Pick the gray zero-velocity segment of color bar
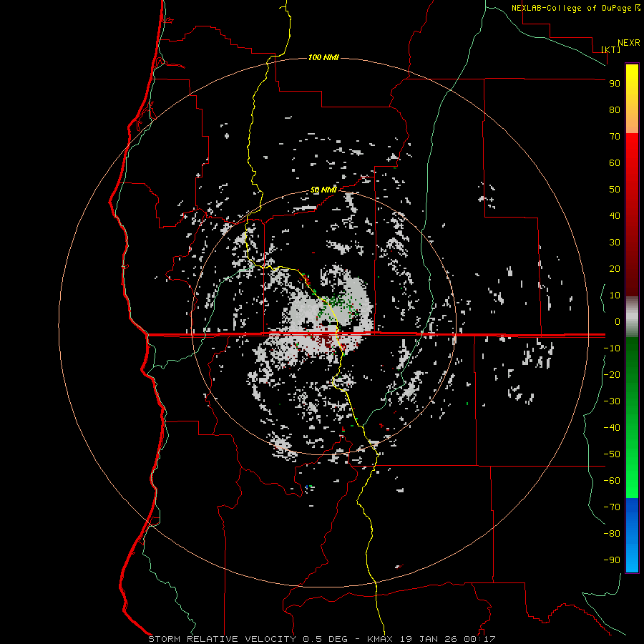644x644 pixels. click(632, 317)
